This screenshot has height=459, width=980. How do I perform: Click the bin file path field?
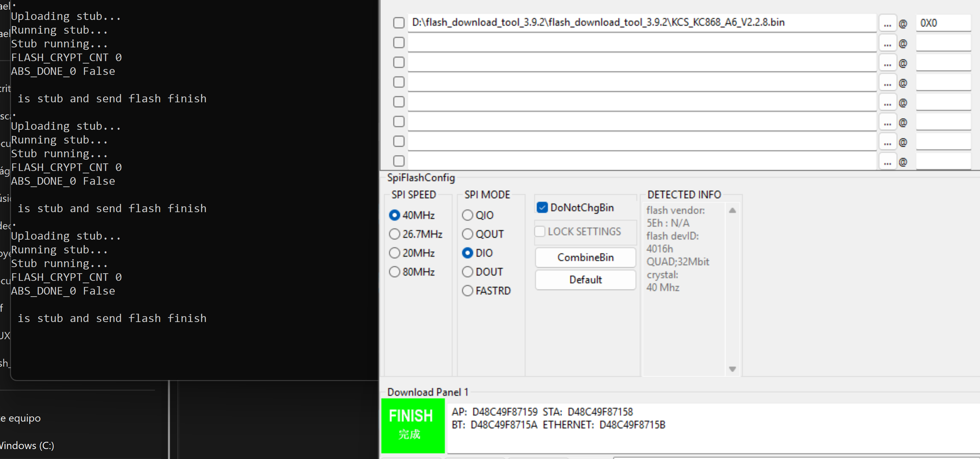(x=641, y=23)
